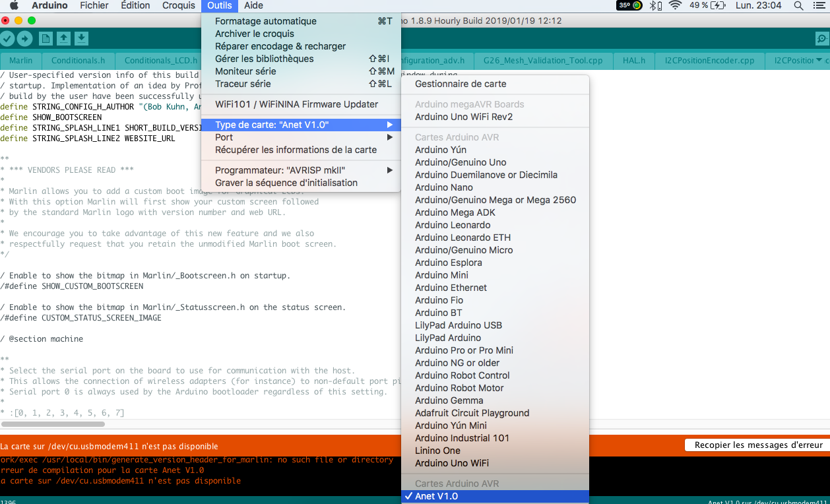This screenshot has width=830, height=504.
Task: Open Gestionnaire de carte
Action: (x=495, y=84)
